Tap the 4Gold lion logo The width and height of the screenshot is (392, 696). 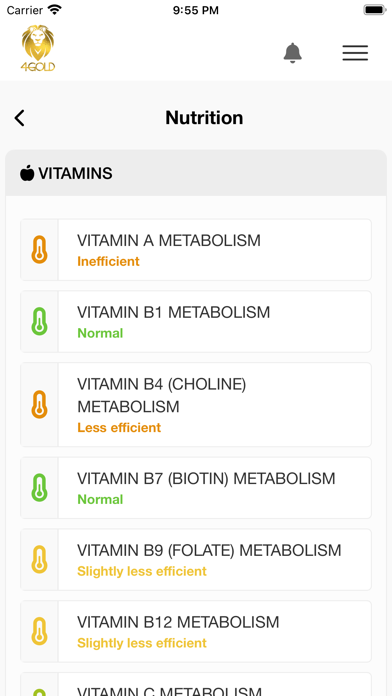click(x=38, y=48)
